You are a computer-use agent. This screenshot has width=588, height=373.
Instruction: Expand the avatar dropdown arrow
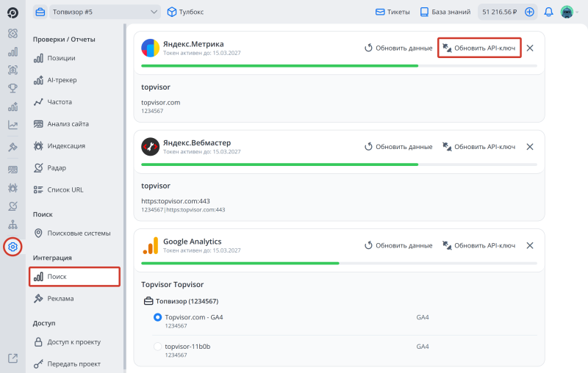pos(577,12)
